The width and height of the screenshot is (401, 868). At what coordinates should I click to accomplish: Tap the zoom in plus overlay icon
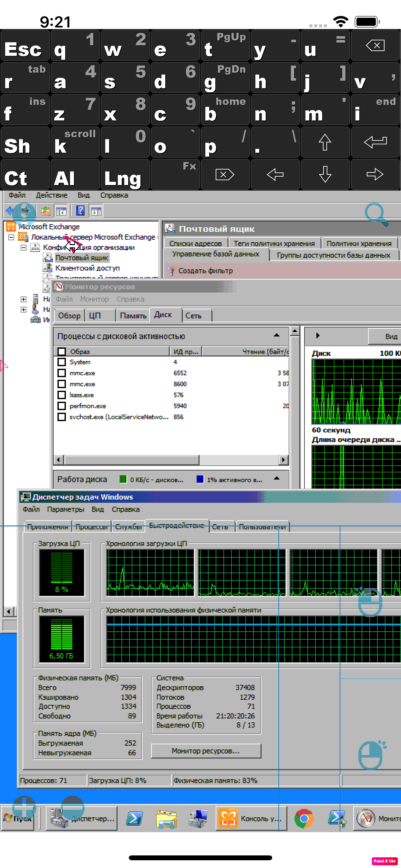(x=24, y=808)
